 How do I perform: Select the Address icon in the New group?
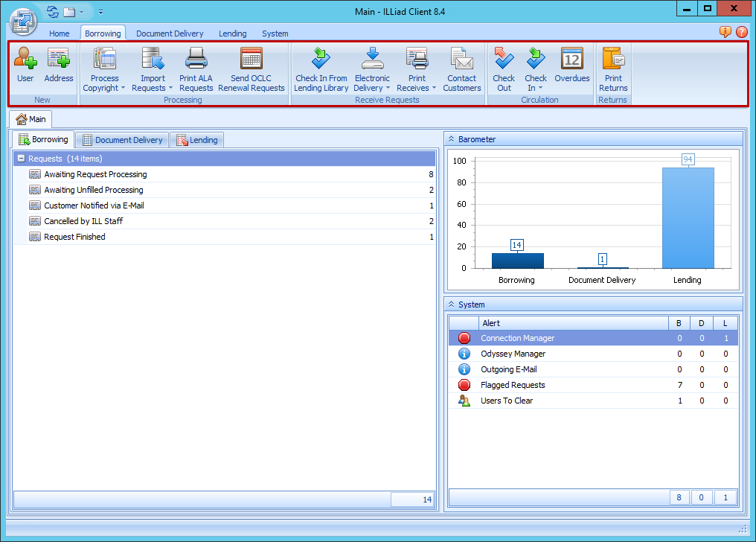[x=59, y=67]
